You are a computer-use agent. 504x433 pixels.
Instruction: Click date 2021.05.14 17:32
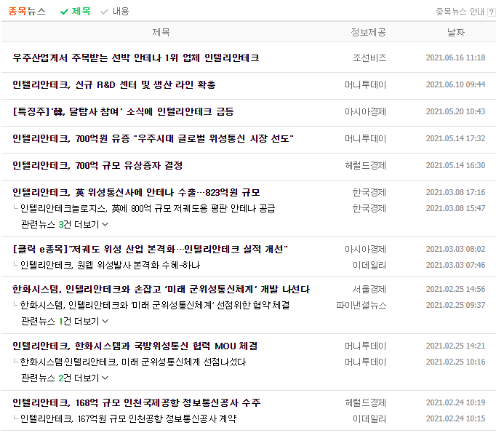(456, 139)
